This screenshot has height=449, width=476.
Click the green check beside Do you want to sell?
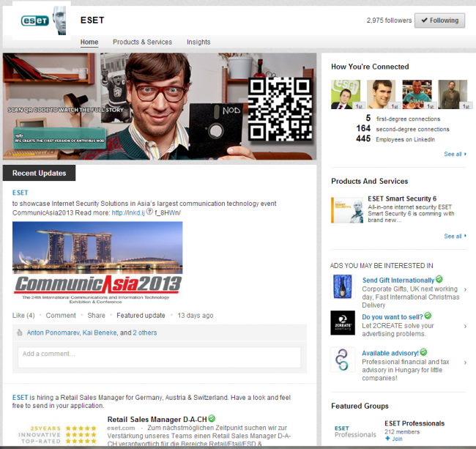(428, 316)
